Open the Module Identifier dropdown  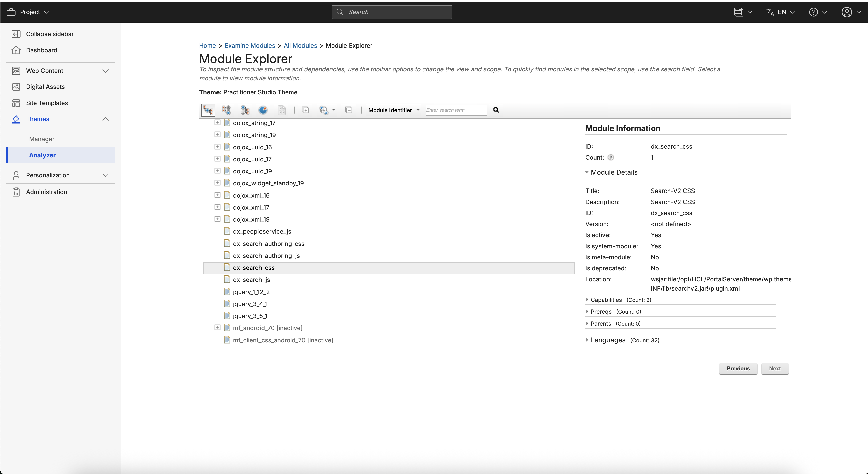tap(394, 110)
